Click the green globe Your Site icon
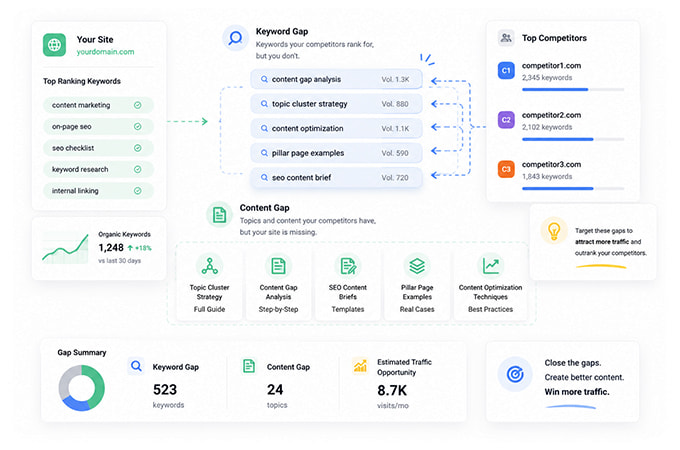Image resolution: width=680 pixels, height=450 pixels. pyautogui.click(x=54, y=45)
